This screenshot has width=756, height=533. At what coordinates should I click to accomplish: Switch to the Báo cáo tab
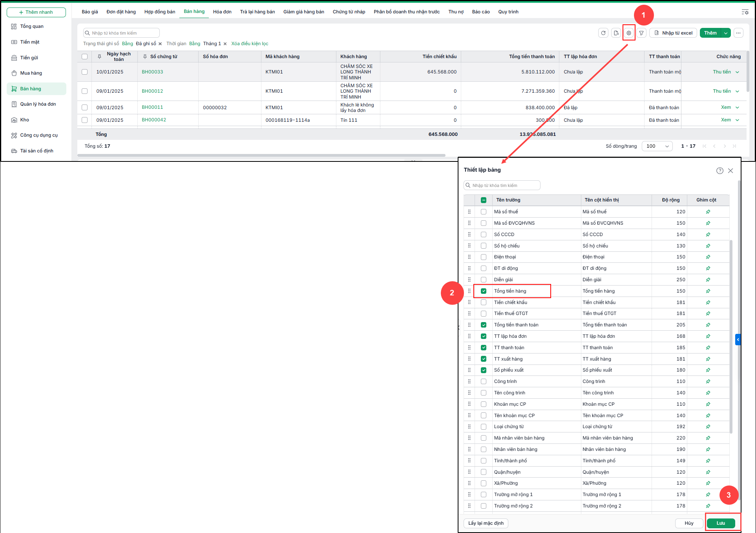481,12
